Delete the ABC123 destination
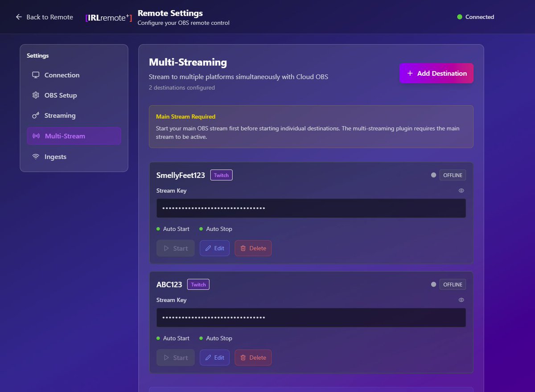535x392 pixels. (253, 358)
